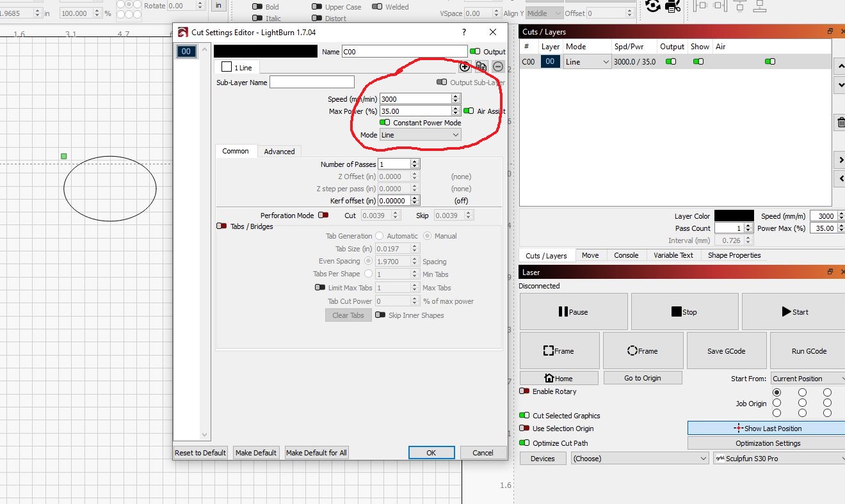Click the Max Power (%) stepper arrows

pyautogui.click(x=456, y=111)
